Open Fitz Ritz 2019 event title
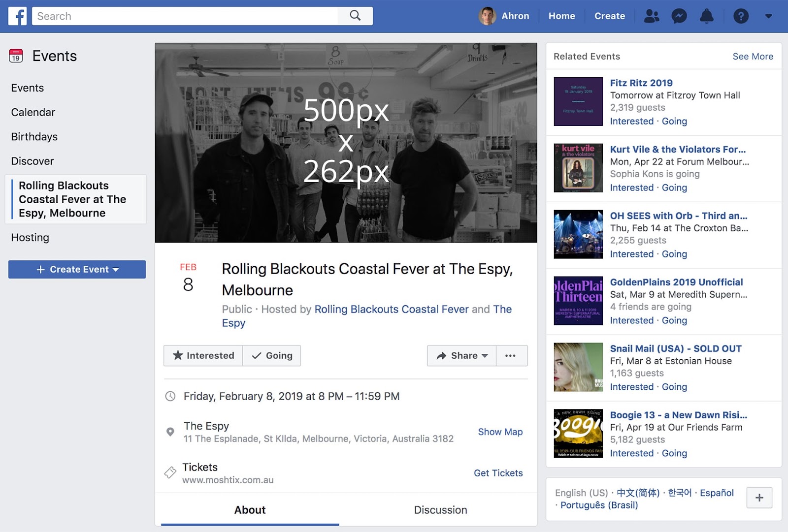 pos(641,83)
